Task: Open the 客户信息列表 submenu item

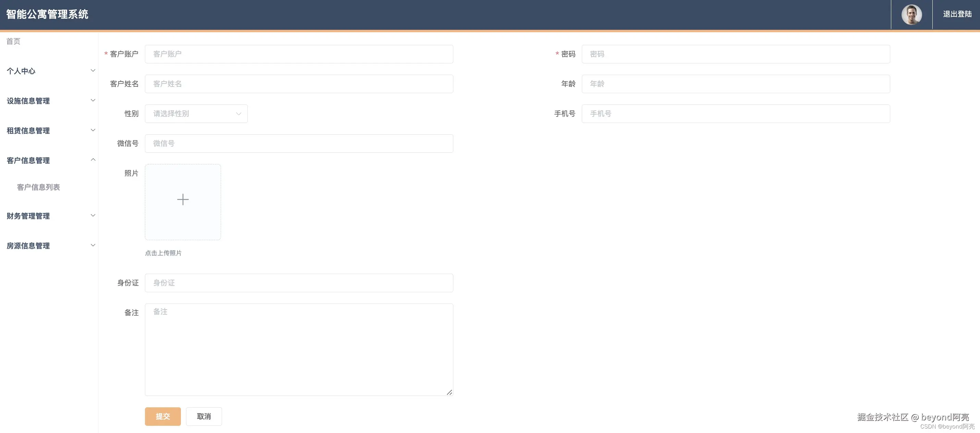Action: (x=38, y=187)
